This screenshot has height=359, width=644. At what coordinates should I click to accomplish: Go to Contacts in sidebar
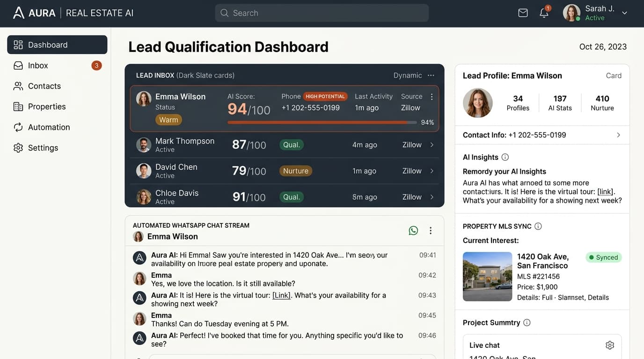(57, 86)
